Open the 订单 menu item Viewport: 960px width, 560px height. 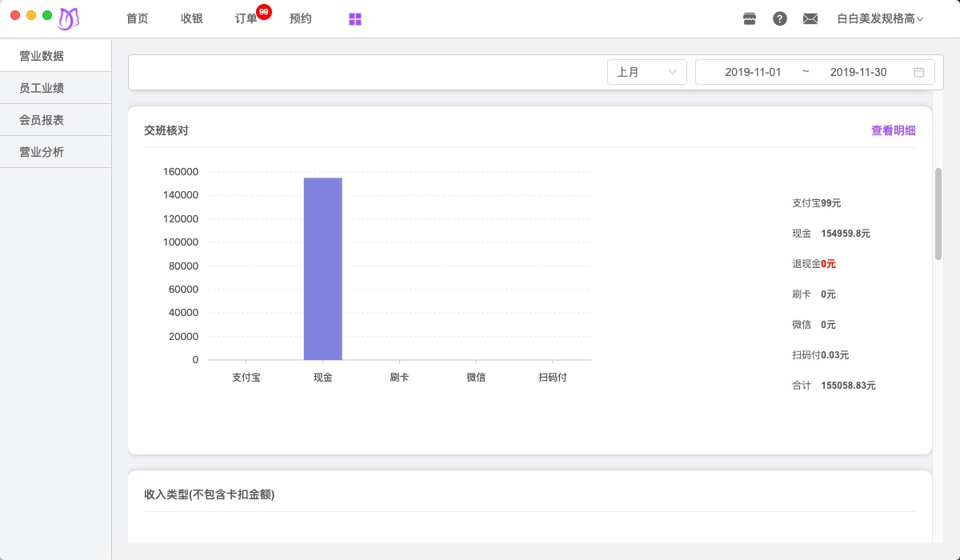tap(246, 18)
